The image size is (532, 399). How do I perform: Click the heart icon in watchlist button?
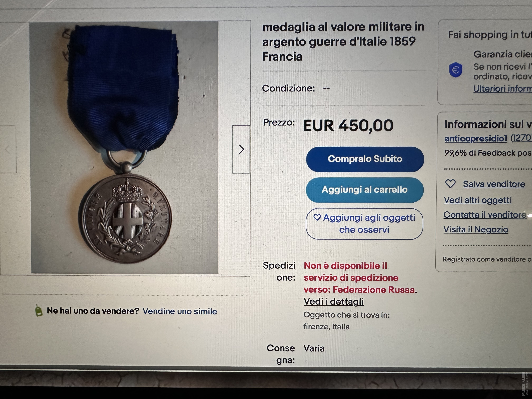(x=317, y=217)
